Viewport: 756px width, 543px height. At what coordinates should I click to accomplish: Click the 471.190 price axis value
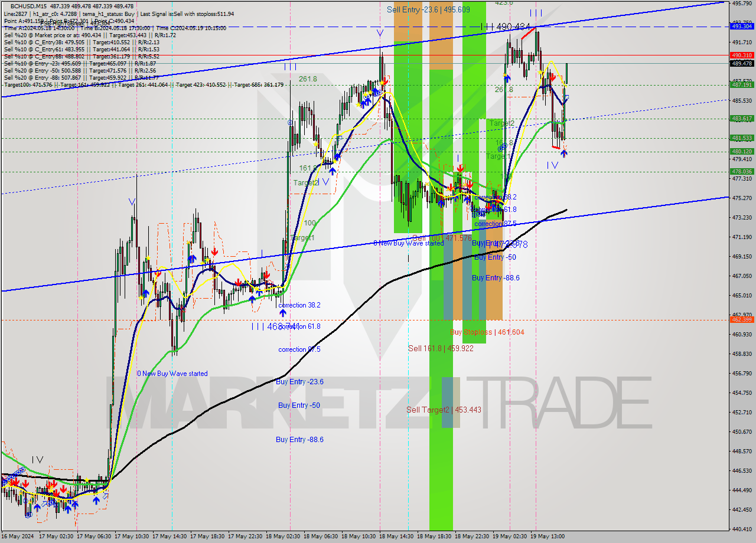(742, 237)
